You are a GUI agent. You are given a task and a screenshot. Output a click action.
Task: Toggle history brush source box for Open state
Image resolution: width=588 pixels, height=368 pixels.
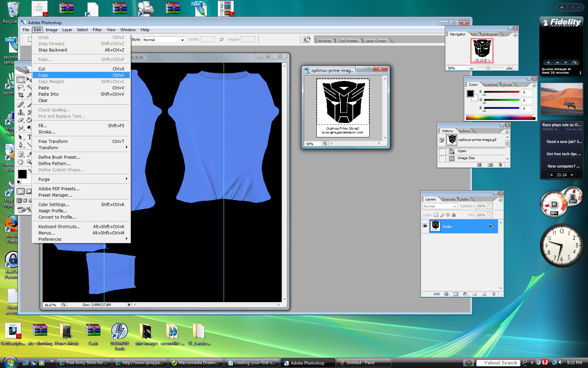pos(442,151)
